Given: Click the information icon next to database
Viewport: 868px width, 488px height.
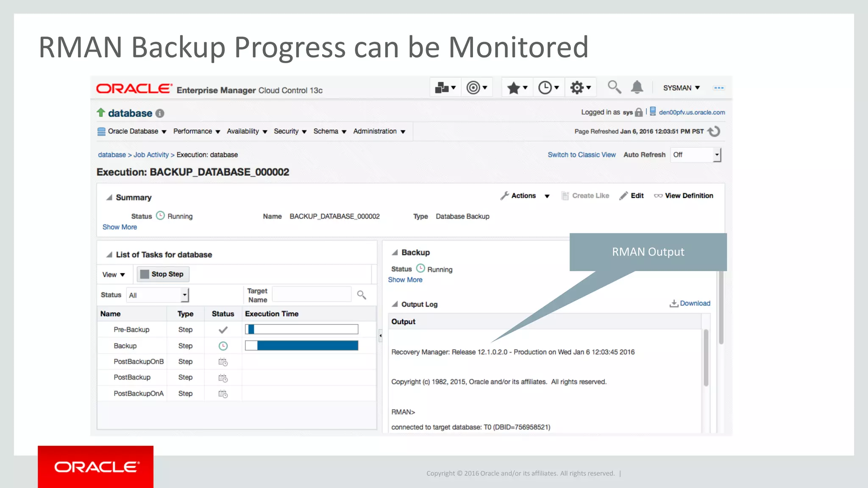Looking at the screenshot, I should click(x=160, y=114).
